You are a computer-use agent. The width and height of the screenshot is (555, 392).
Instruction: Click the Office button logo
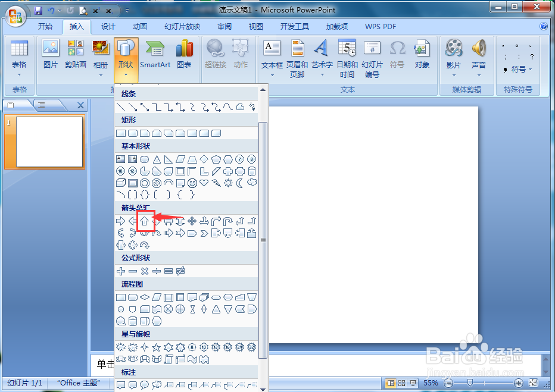(x=15, y=16)
